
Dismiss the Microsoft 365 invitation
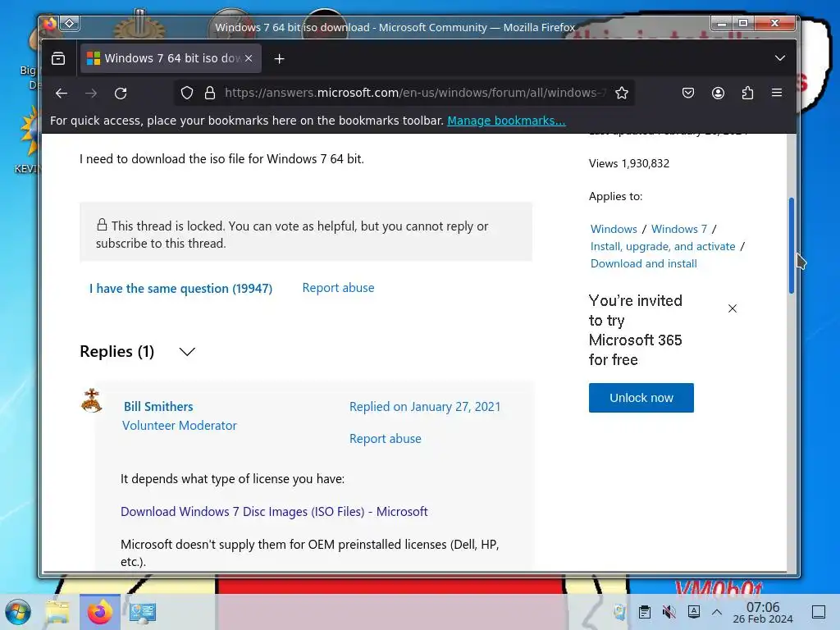(x=733, y=308)
